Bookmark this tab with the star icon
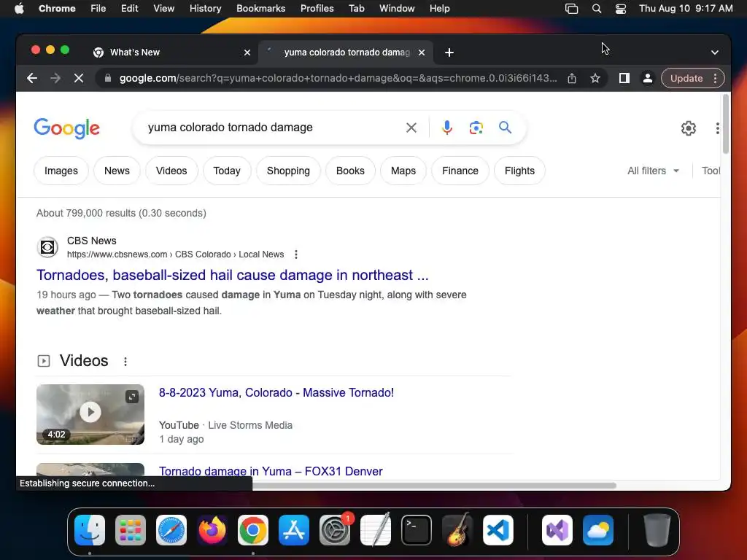This screenshot has height=560, width=747. (x=595, y=78)
